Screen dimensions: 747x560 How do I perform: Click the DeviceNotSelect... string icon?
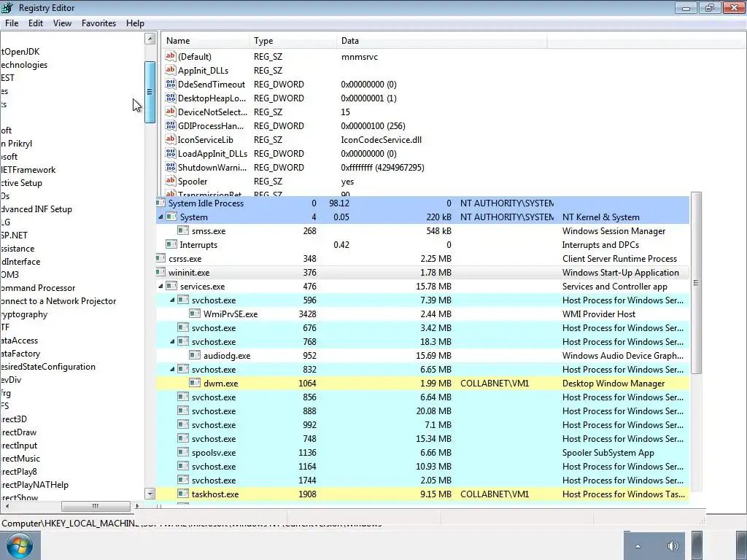tap(171, 112)
